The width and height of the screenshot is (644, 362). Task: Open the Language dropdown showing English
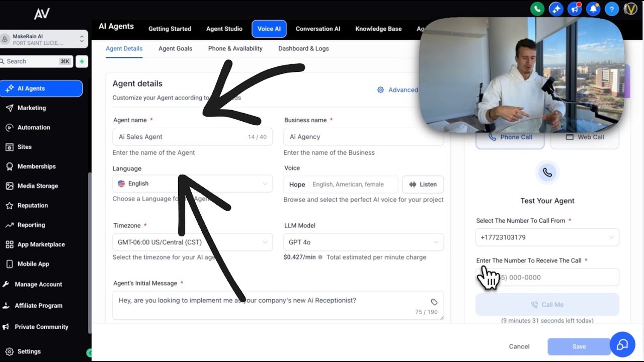[193, 184]
